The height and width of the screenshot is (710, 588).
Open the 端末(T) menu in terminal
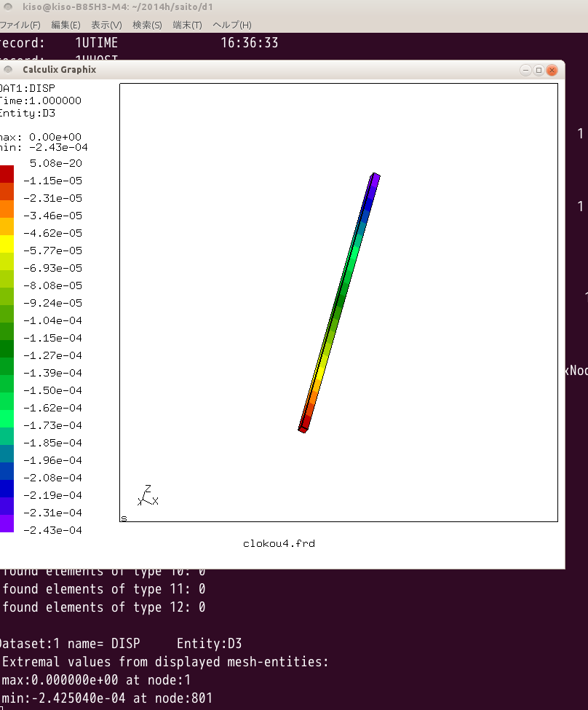[x=188, y=25]
